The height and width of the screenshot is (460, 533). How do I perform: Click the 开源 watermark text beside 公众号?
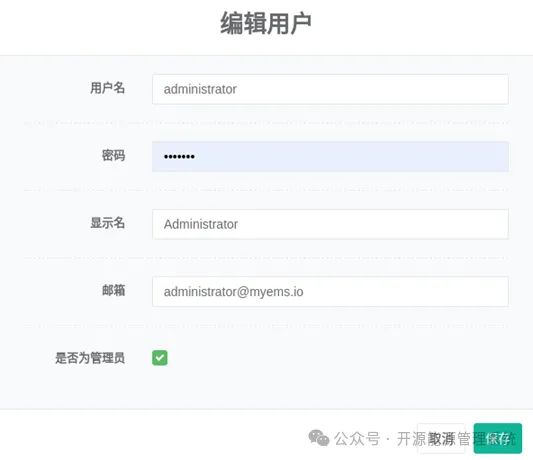coord(412,439)
